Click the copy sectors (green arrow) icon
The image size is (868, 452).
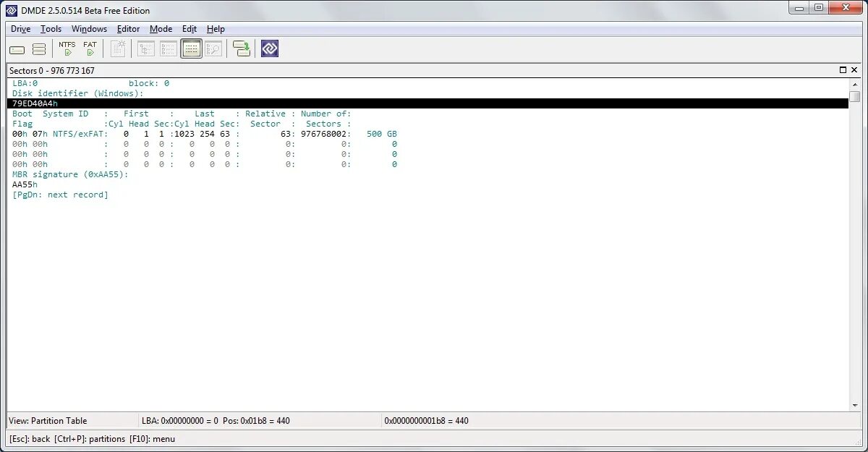(x=242, y=49)
